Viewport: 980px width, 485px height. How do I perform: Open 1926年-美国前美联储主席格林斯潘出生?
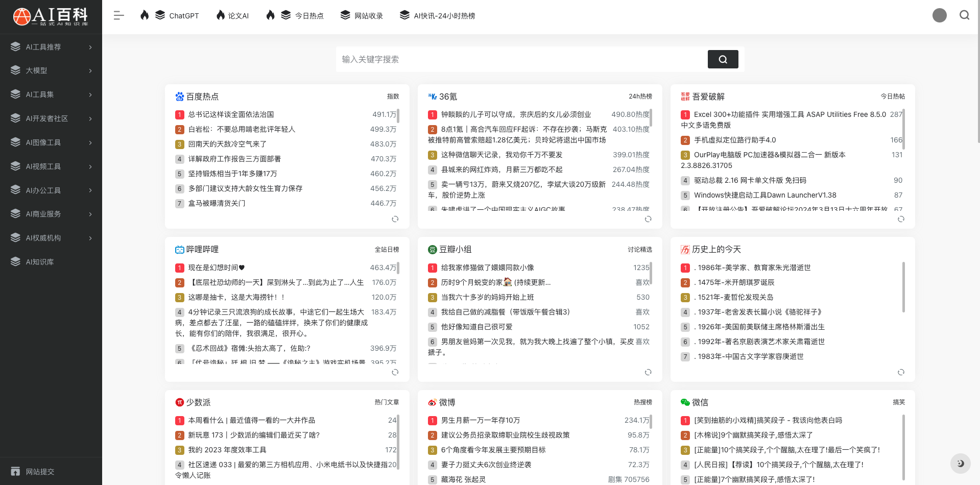(x=759, y=327)
